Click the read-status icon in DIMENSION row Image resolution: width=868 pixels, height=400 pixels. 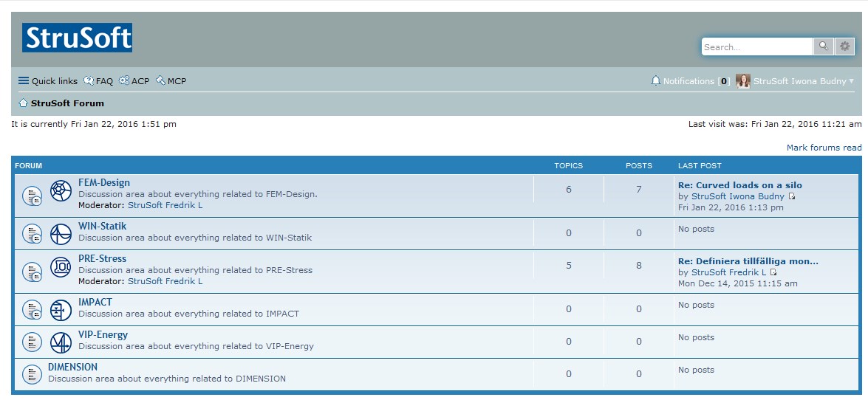[32, 375]
